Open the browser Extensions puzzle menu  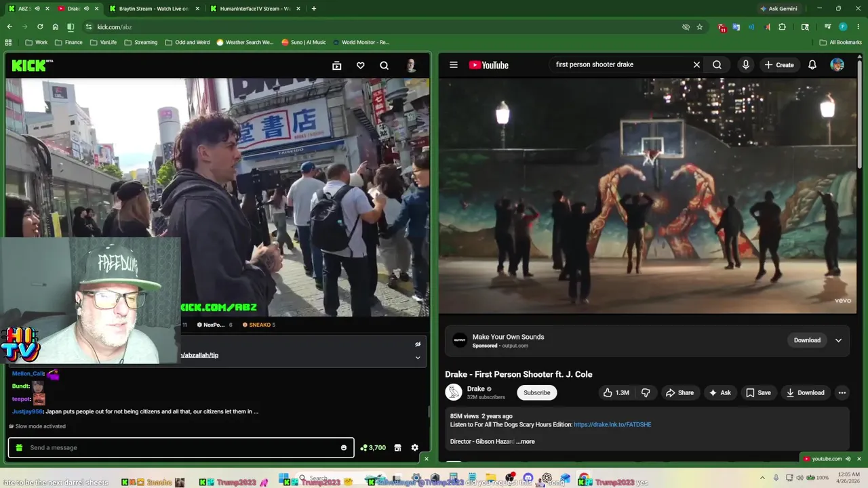pos(782,27)
